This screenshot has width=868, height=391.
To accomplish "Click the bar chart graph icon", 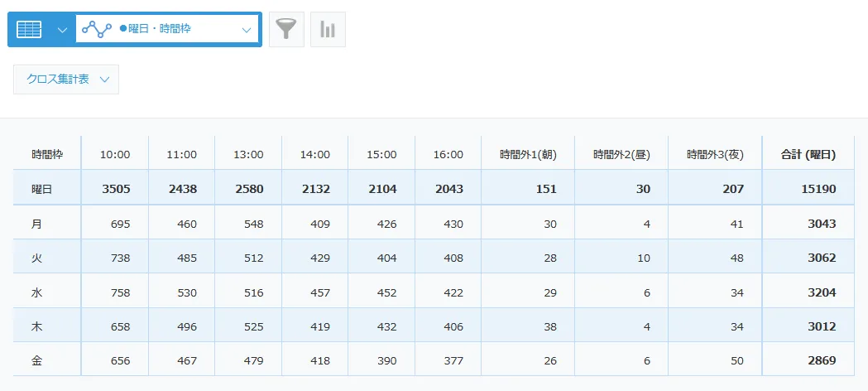I will [328, 29].
